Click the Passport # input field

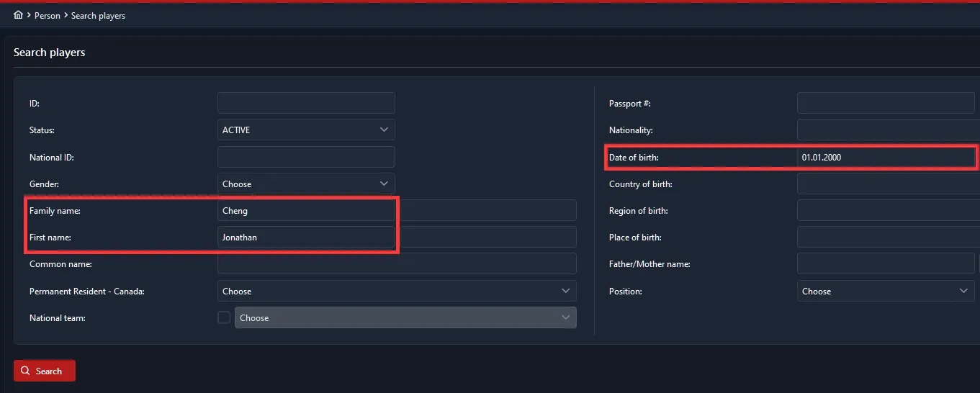point(886,103)
